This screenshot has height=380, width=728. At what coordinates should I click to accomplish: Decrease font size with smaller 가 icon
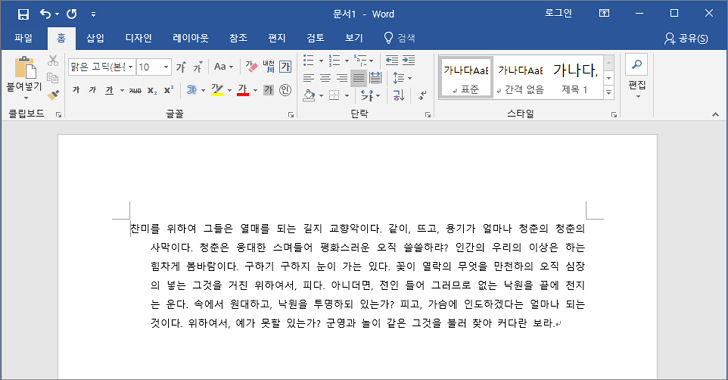(x=198, y=67)
